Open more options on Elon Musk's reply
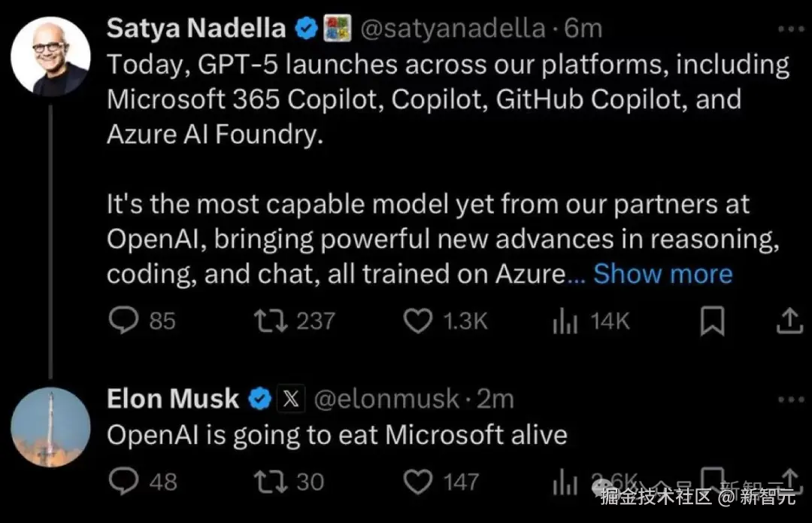 790,399
